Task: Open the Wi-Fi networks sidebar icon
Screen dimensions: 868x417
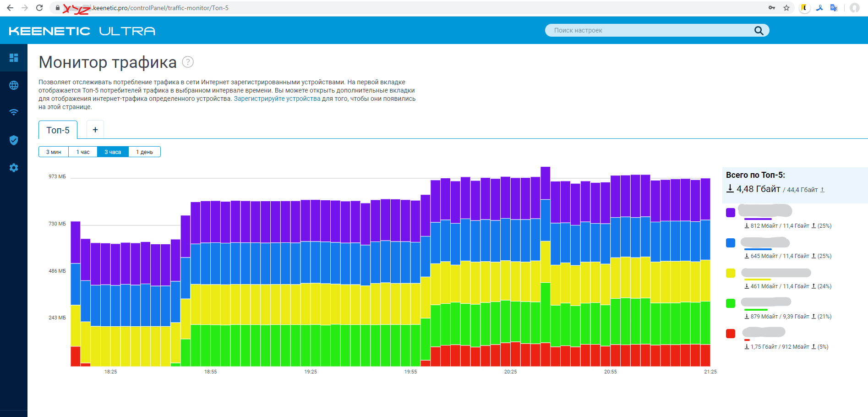Action: [14, 112]
